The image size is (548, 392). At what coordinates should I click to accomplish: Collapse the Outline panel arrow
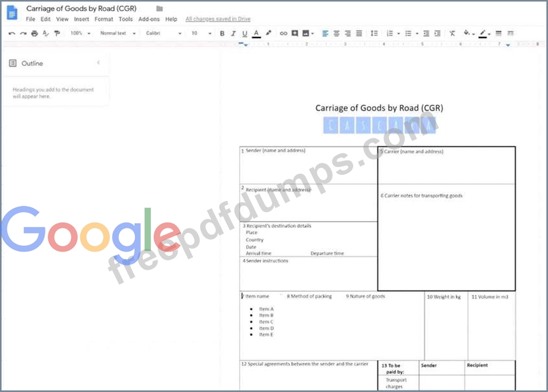pos(98,62)
